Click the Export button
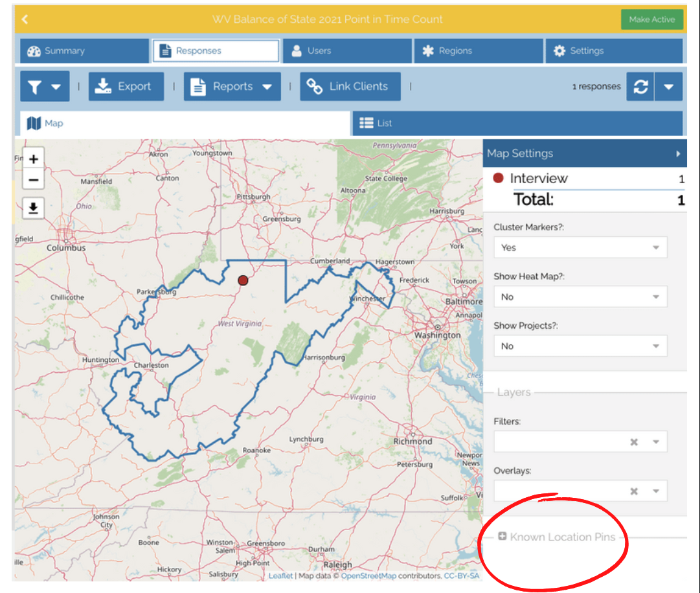The image size is (700, 593). (x=127, y=87)
